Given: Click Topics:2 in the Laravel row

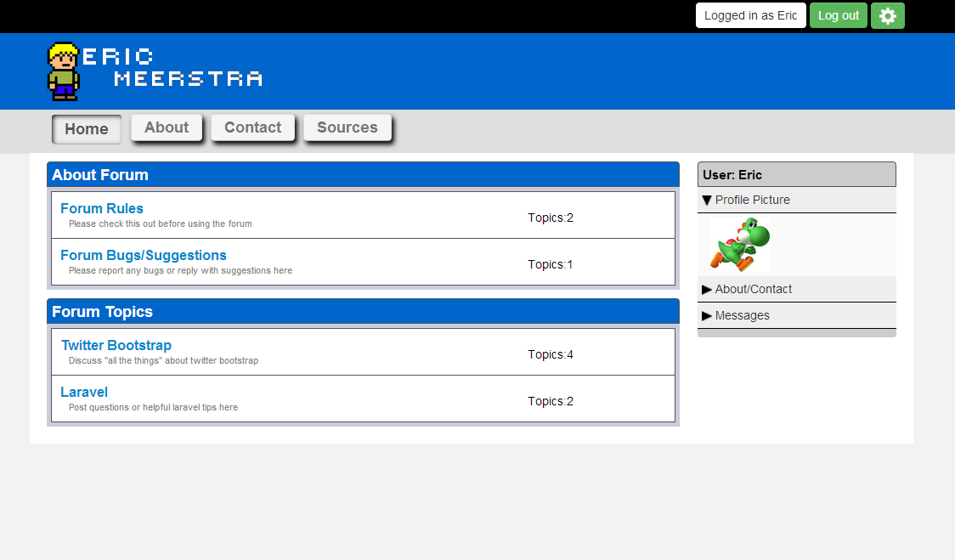Looking at the screenshot, I should tap(551, 402).
